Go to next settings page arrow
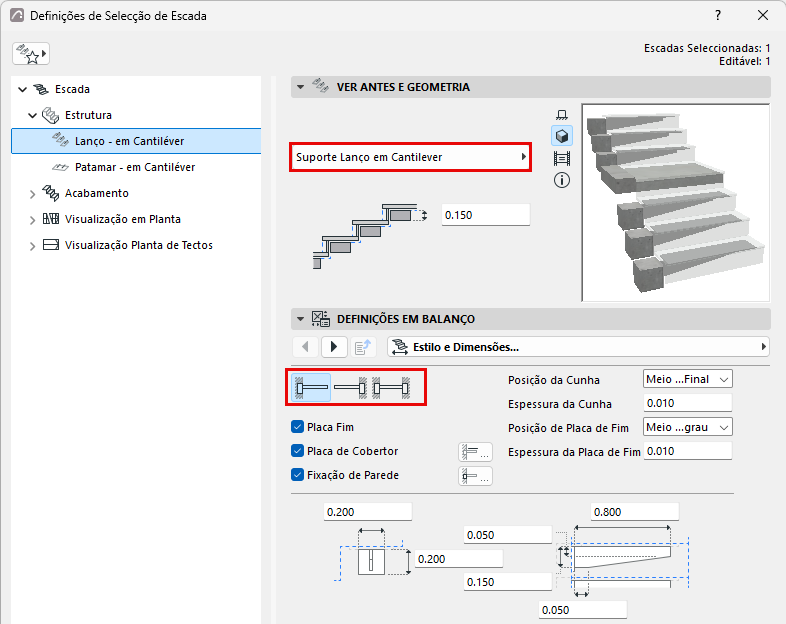Screen dimensions: 786x624 coord(334,347)
